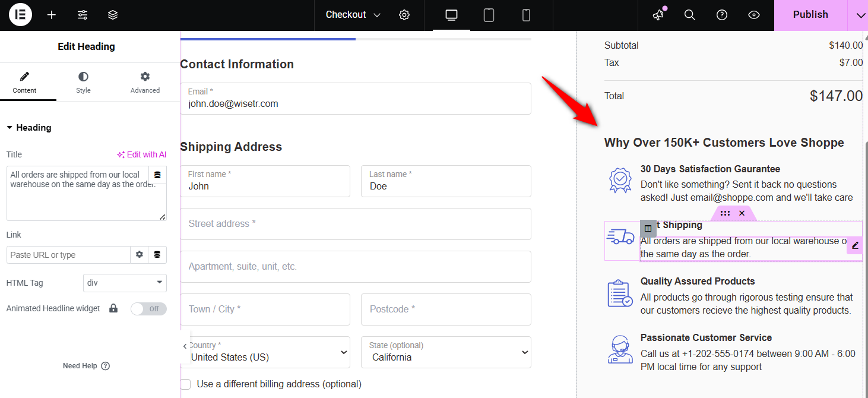
Task: Click the Town / City field
Action: (265, 309)
